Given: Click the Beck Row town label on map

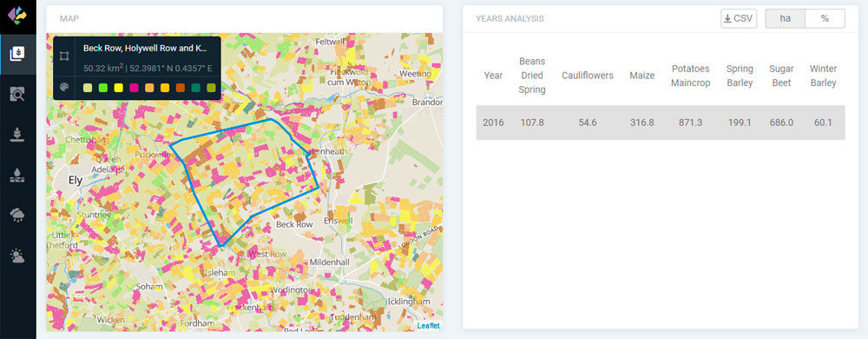Looking at the screenshot, I should click(x=294, y=224).
